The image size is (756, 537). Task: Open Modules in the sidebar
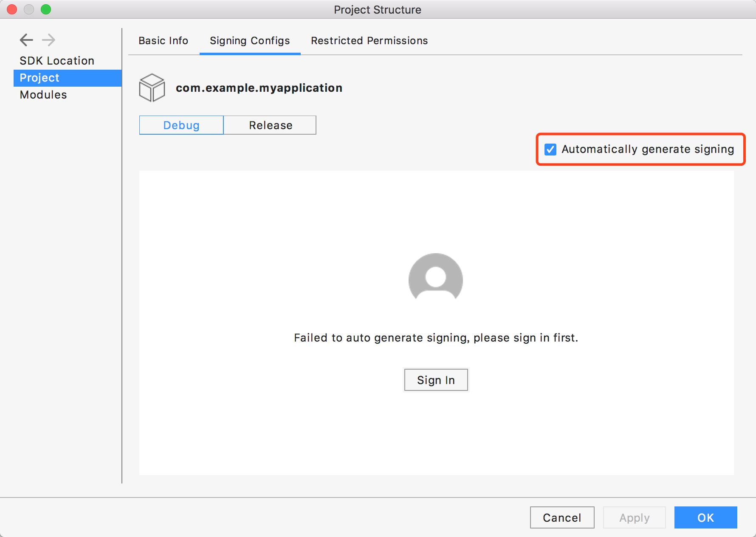[43, 95]
